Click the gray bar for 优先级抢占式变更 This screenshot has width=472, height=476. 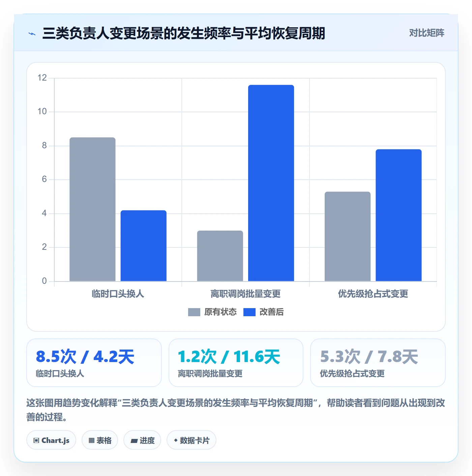coord(348,236)
